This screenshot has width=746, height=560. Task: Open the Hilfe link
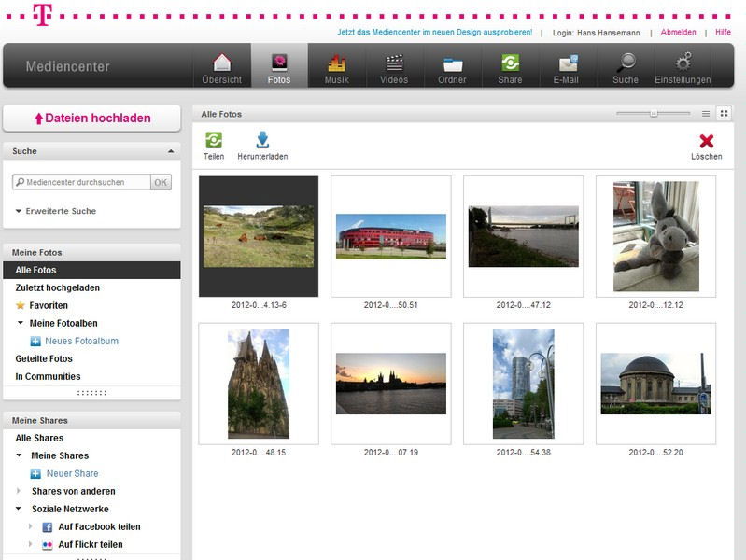723,32
